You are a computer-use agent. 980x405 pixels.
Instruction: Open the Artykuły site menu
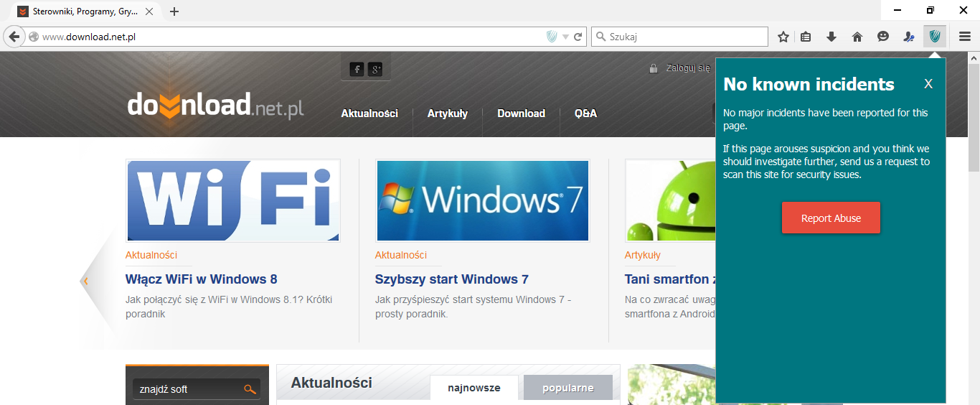click(448, 113)
